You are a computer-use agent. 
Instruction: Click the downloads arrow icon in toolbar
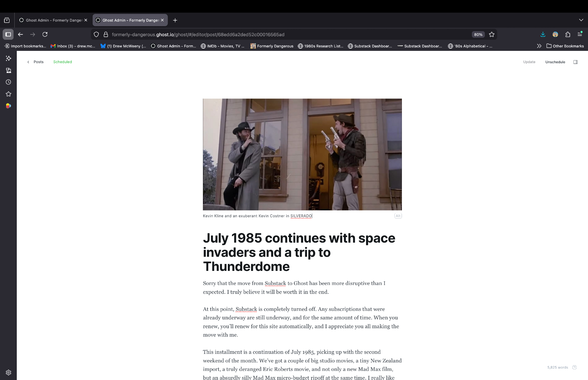543,34
